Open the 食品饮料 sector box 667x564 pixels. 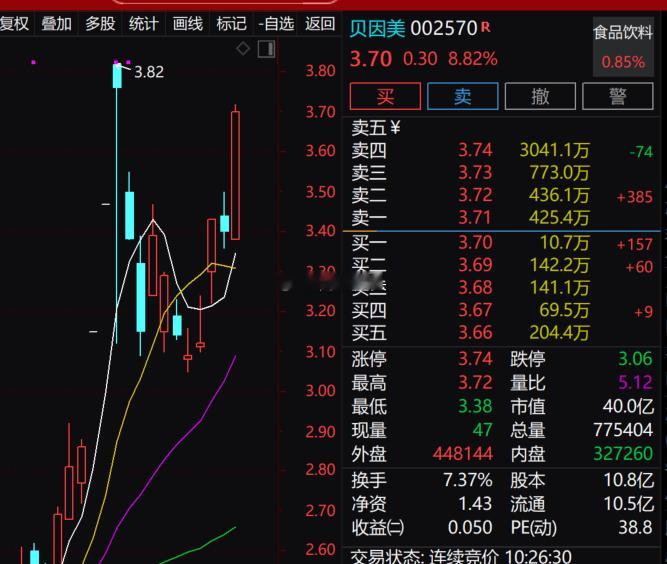[x=623, y=47]
